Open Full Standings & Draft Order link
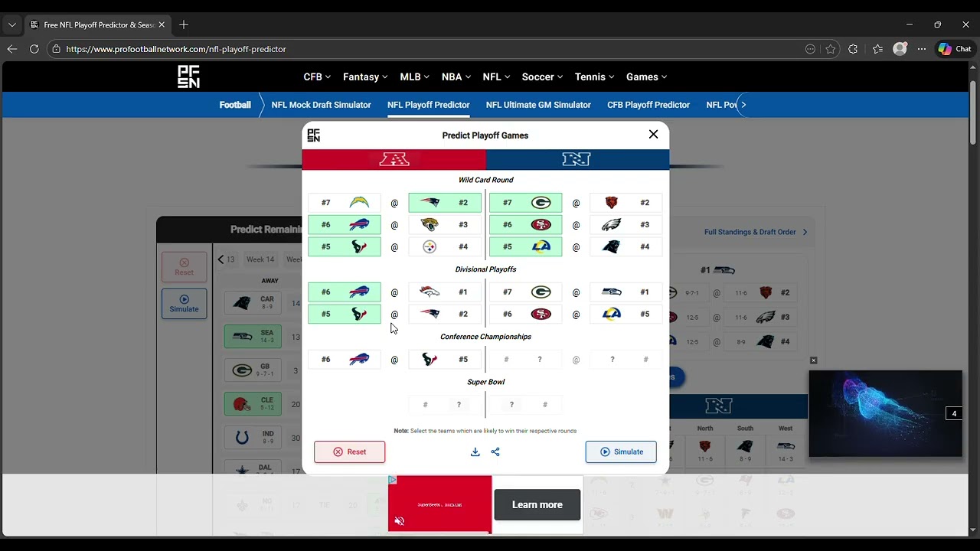 (756, 232)
